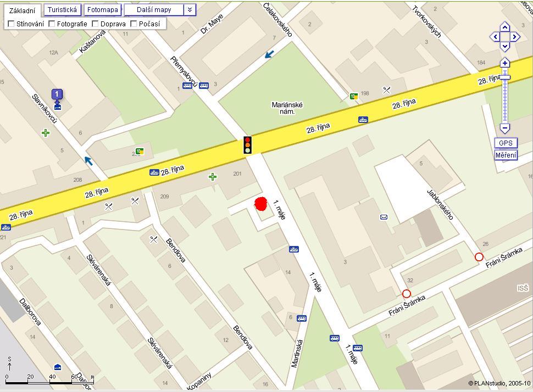Pan the map right with the arrow

515,37
